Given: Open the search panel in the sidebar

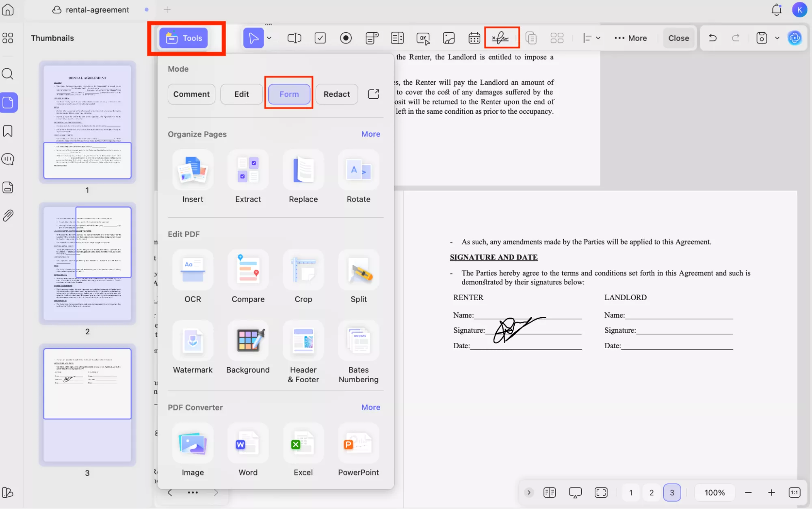Looking at the screenshot, I should 8,74.
